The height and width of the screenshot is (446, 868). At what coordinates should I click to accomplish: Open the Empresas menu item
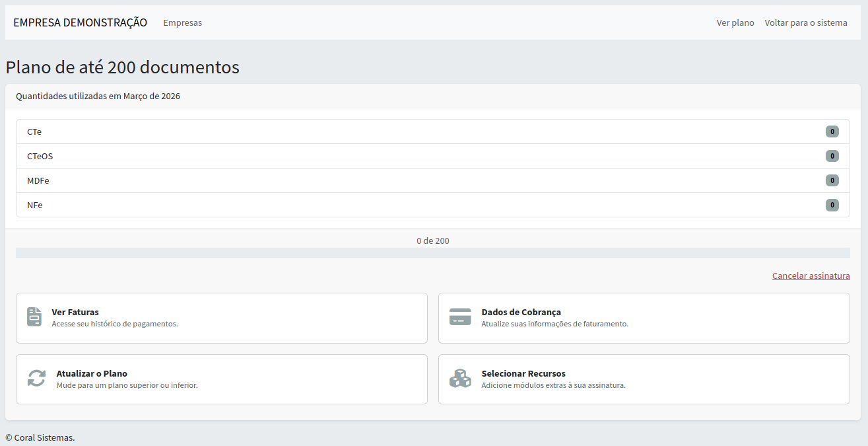182,22
